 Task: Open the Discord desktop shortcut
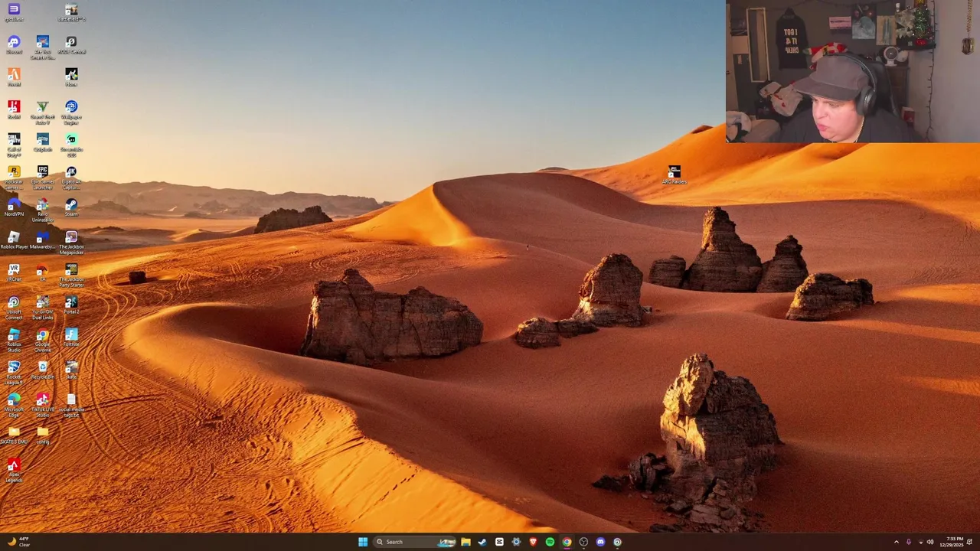pos(14,45)
